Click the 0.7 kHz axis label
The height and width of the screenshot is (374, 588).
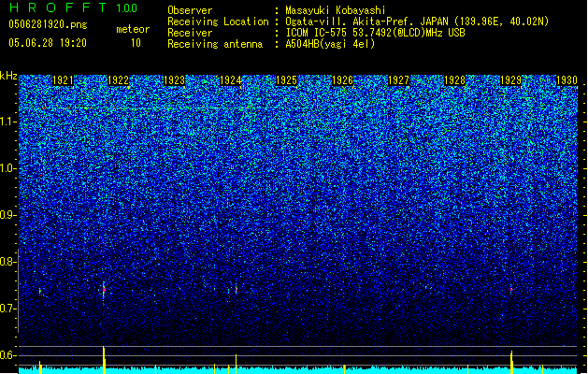tap(8, 309)
